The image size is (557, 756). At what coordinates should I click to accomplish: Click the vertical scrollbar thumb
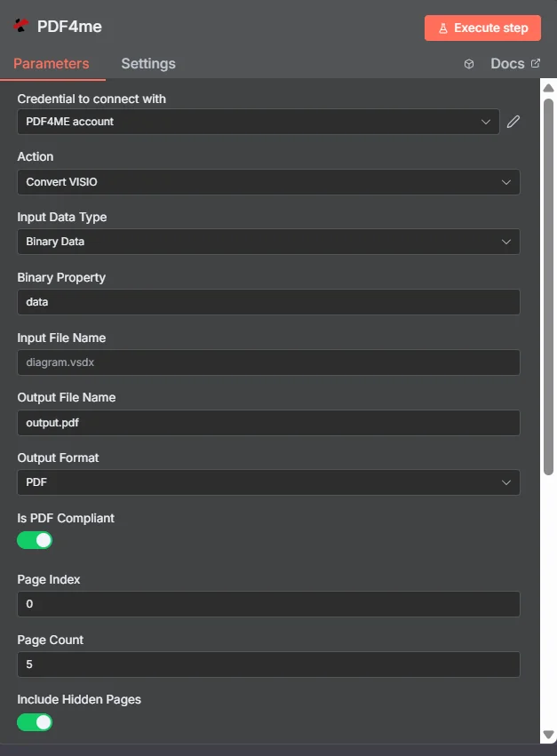[548, 287]
